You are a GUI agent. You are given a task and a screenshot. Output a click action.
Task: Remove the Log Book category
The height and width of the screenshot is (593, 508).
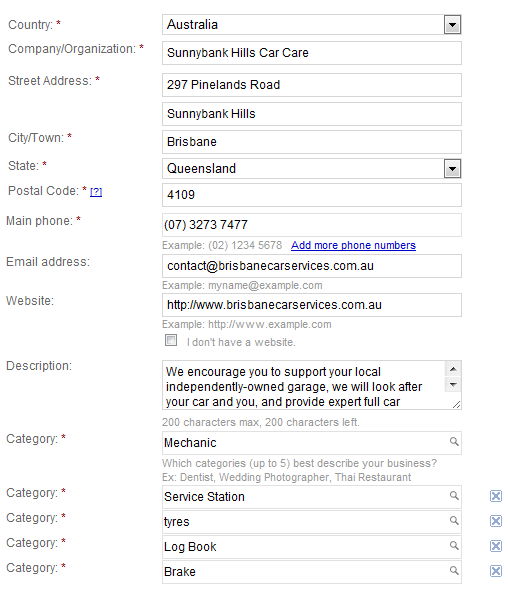(x=496, y=546)
